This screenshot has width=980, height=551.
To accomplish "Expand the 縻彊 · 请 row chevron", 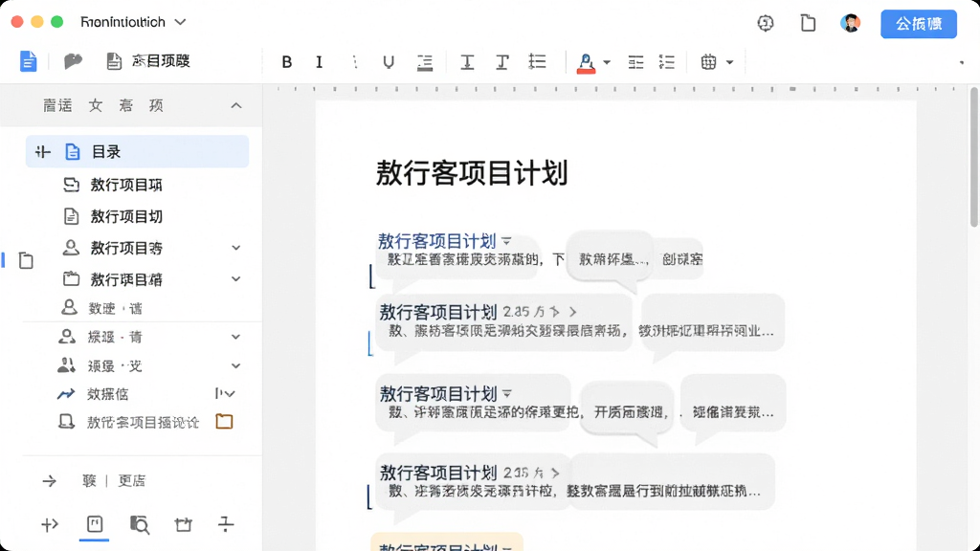I will [235, 338].
